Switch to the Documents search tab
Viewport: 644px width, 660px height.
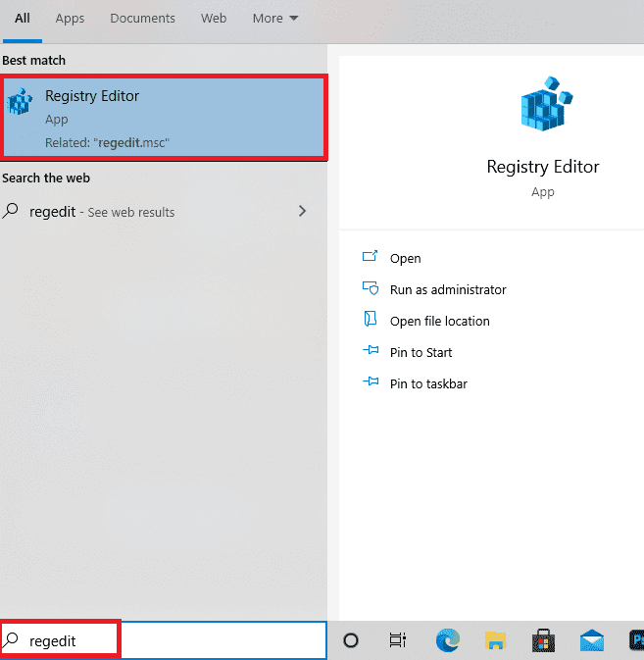point(142,18)
